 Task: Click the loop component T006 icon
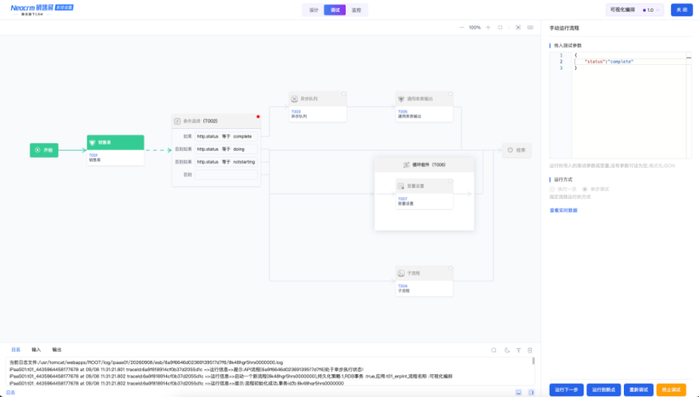click(x=406, y=165)
